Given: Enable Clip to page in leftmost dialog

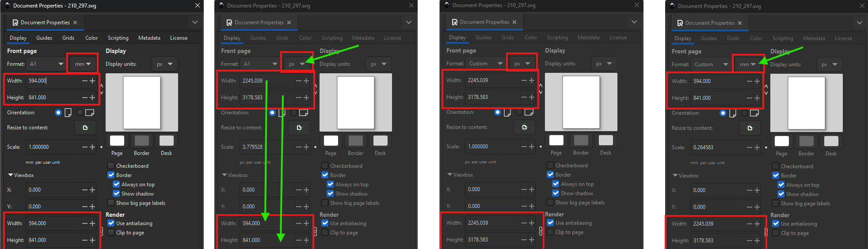Looking at the screenshot, I should tap(111, 233).
